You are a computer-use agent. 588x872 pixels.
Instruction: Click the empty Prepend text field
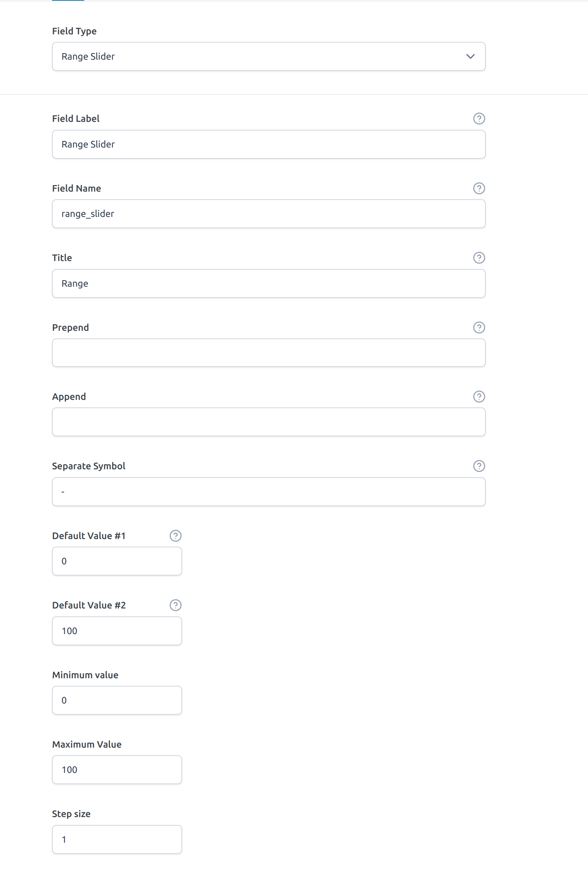click(x=269, y=352)
